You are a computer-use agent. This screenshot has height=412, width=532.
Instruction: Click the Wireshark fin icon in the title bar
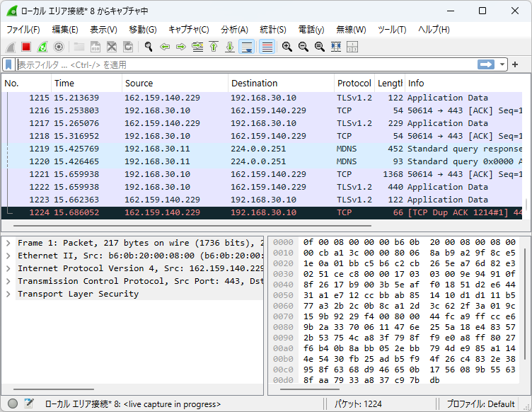pyautogui.click(x=12, y=11)
